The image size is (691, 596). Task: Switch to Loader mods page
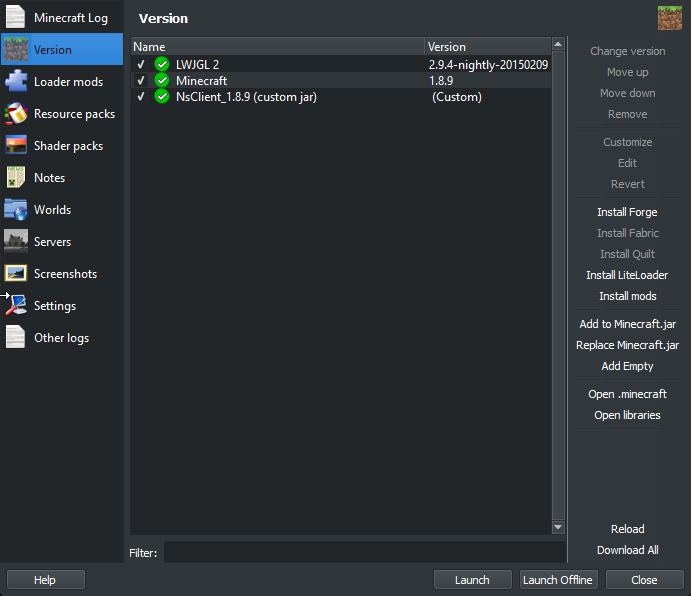pyautogui.click(x=62, y=82)
